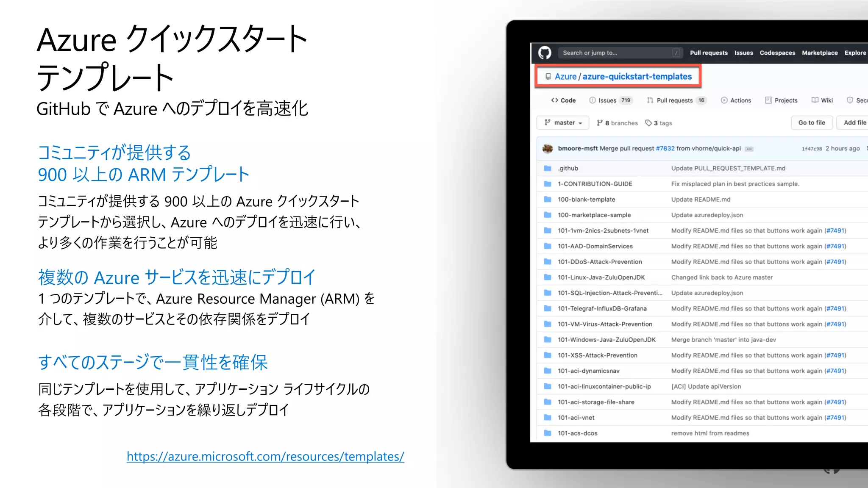Viewport: 868px width, 488px height.
Task: Expand commit message ellipsis button
Action: [749, 149]
